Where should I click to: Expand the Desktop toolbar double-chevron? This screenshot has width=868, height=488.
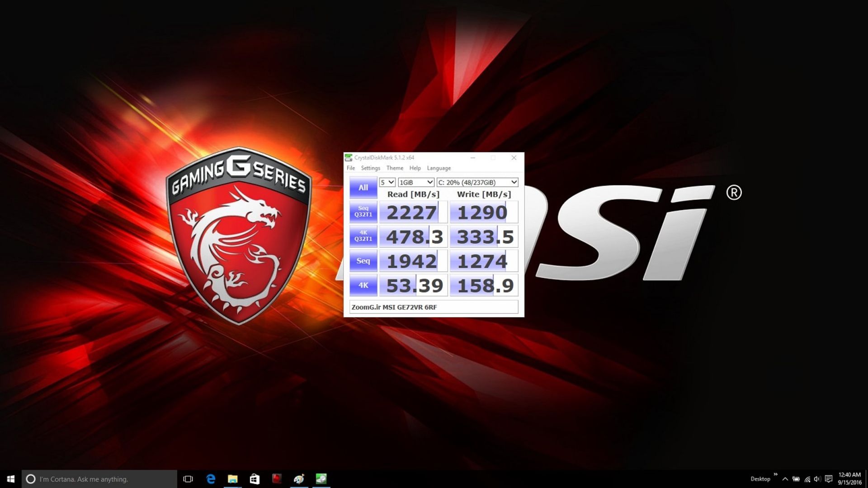tap(775, 475)
